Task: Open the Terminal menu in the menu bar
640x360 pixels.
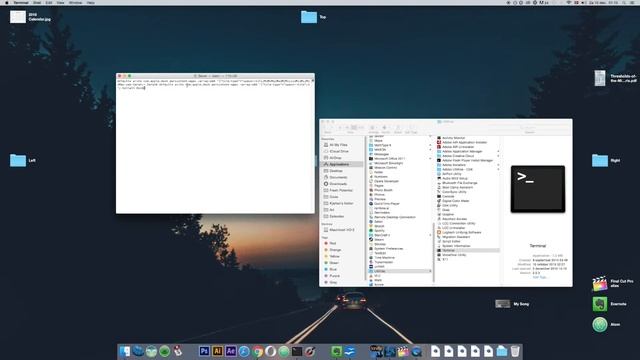Action: (x=21, y=2)
